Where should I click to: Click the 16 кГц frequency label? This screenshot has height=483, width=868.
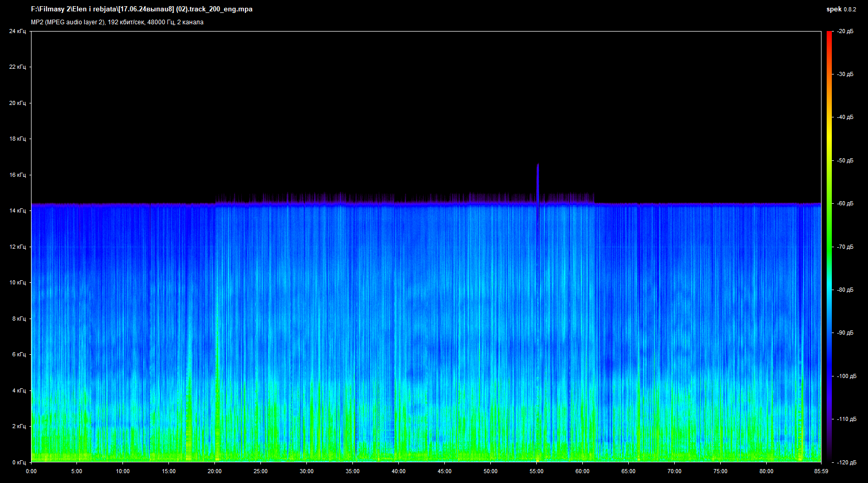tap(18, 175)
